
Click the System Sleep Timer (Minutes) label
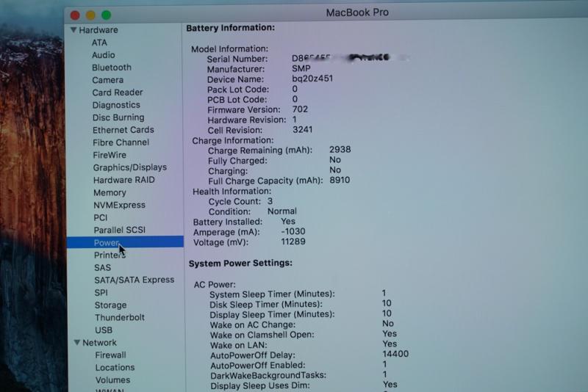click(x=272, y=294)
